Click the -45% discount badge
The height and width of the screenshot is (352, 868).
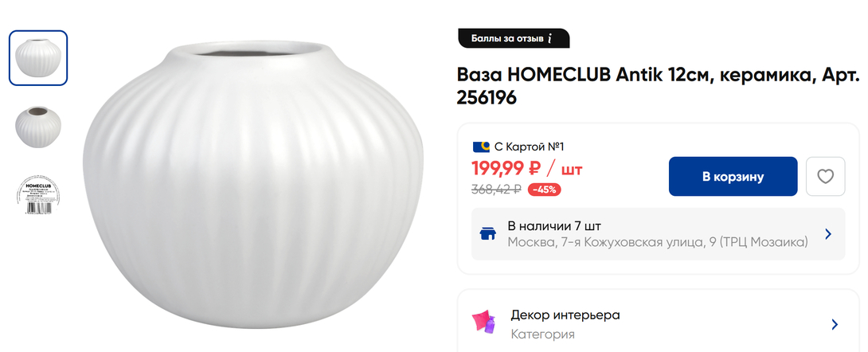point(544,190)
